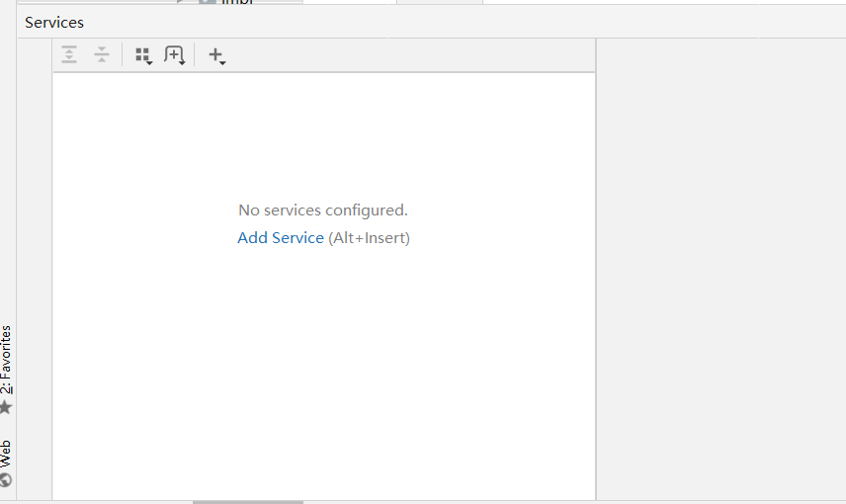Click the Services panel title

(54, 23)
